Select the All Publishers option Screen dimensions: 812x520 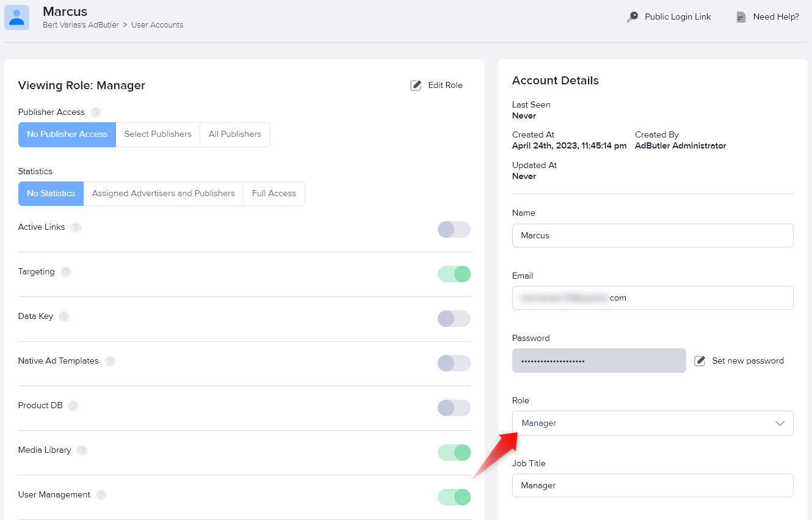(235, 134)
